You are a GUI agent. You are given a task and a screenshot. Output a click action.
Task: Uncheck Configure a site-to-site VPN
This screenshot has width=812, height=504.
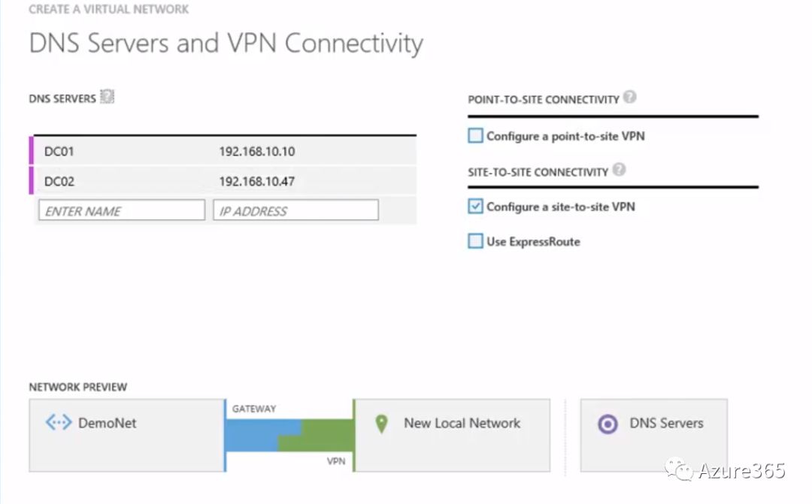click(475, 206)
